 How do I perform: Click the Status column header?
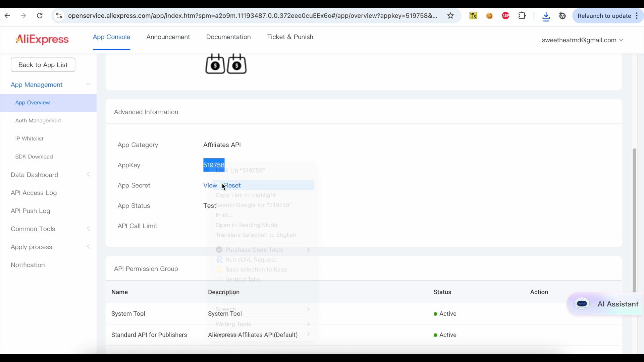(x=442, y=292)
